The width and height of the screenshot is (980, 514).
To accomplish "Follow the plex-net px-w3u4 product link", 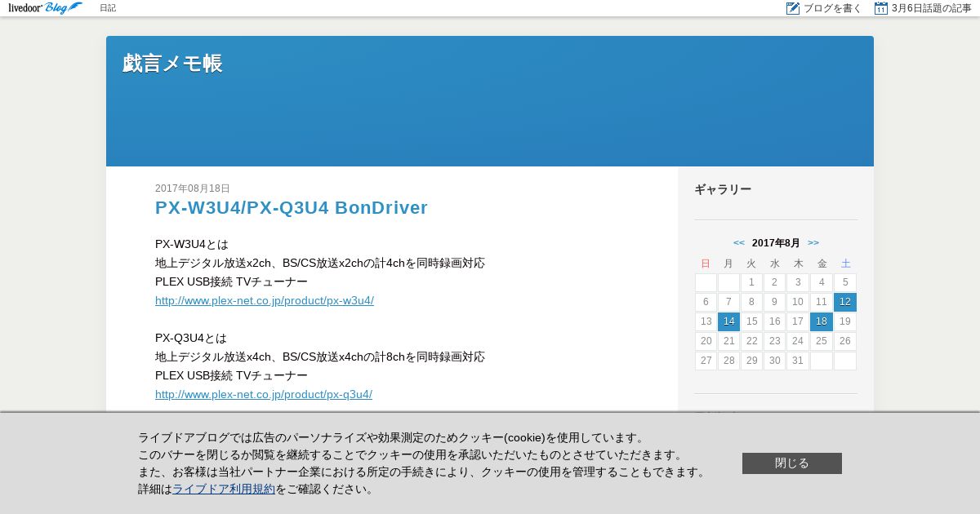I will coord(265,300).
